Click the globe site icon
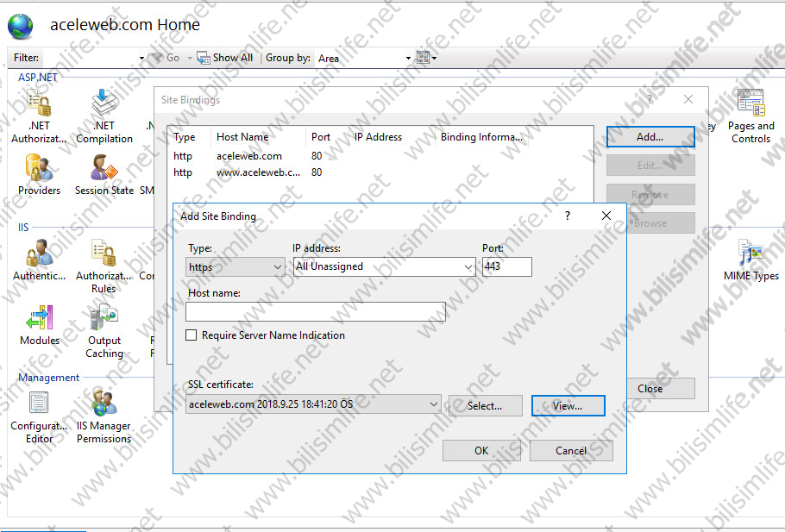The width and height of the screenshot is (785, 532). click(21, 26)
